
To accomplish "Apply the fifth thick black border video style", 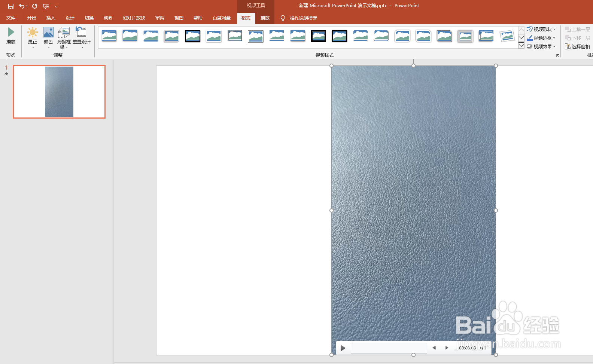I will pyautogui.click(x=193, y=36).
